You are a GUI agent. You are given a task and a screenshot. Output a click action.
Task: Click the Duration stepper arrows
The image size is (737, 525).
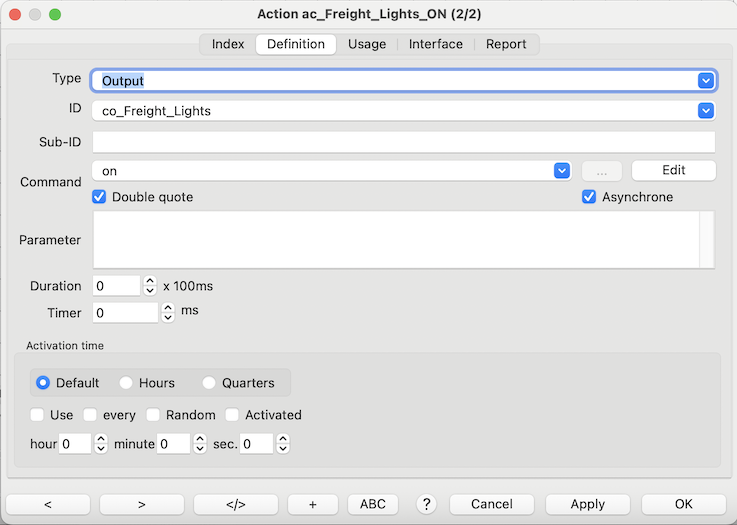pos(150,286)
